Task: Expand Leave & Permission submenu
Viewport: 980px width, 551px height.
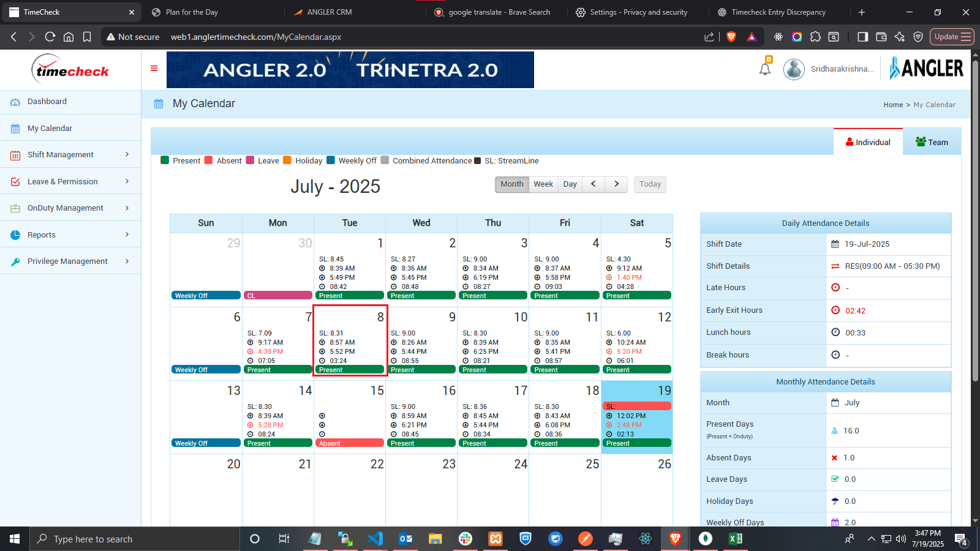Action: pos(70,182)
